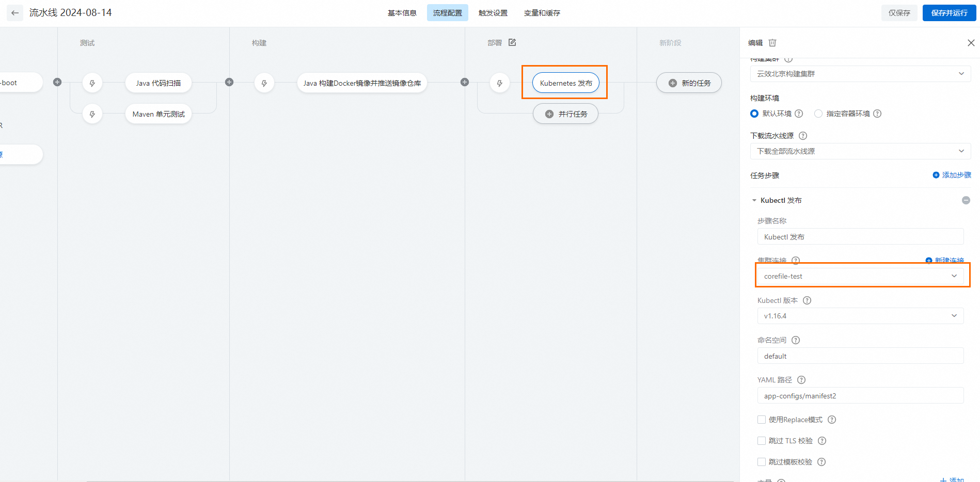This screenshot has width=980, height=482.
Task: Click the 构建 stage title
Action: 259,43
